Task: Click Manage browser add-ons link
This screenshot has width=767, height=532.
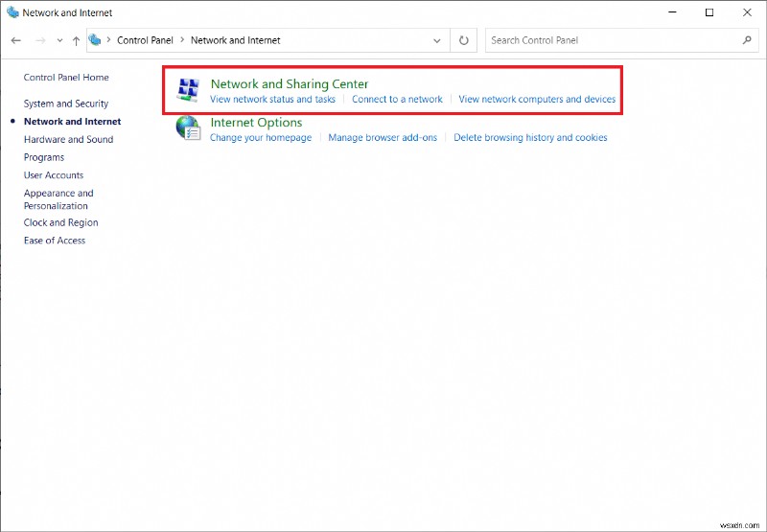Action: point(383,138)
